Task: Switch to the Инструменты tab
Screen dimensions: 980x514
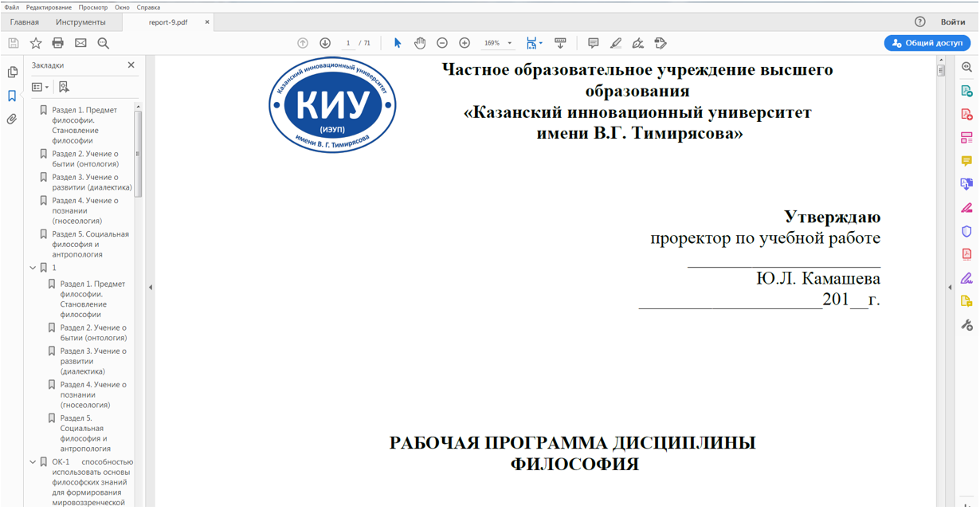Action: [80, 22]
